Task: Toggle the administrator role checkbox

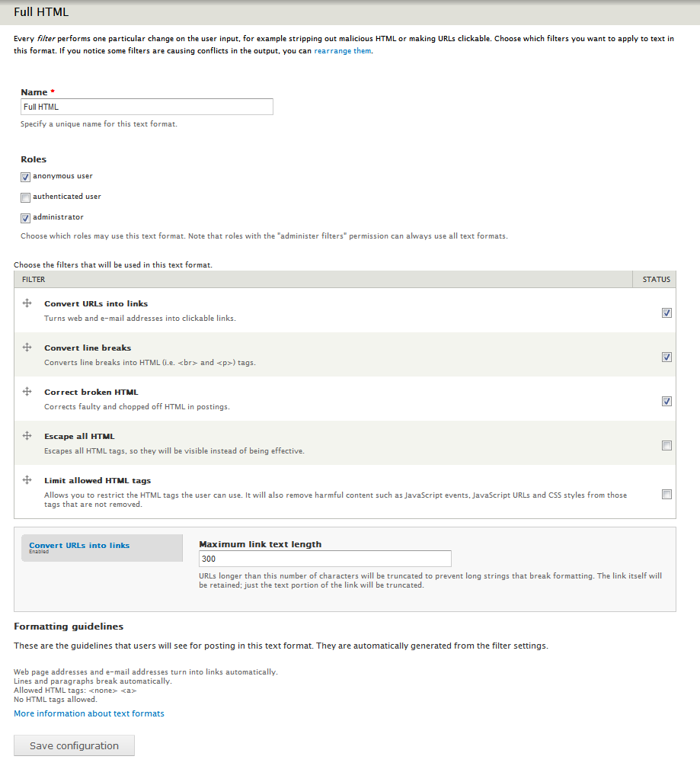Action: click(x=26, y=218)
